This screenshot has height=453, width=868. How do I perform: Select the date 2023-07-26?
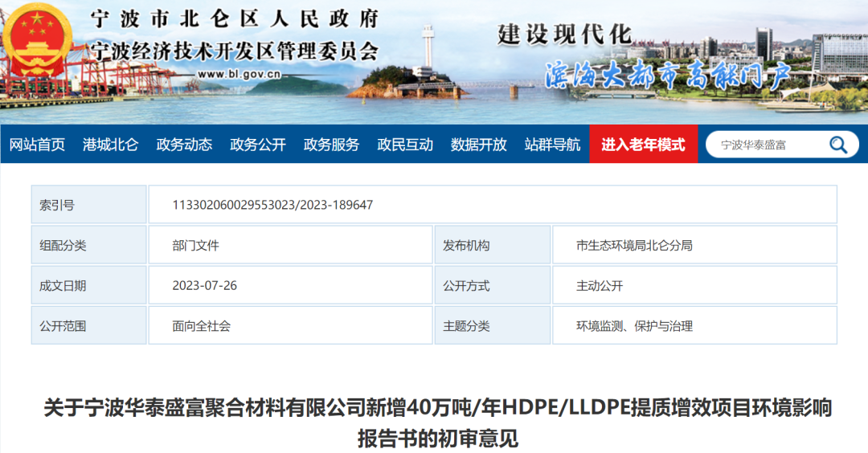(204, 285)
